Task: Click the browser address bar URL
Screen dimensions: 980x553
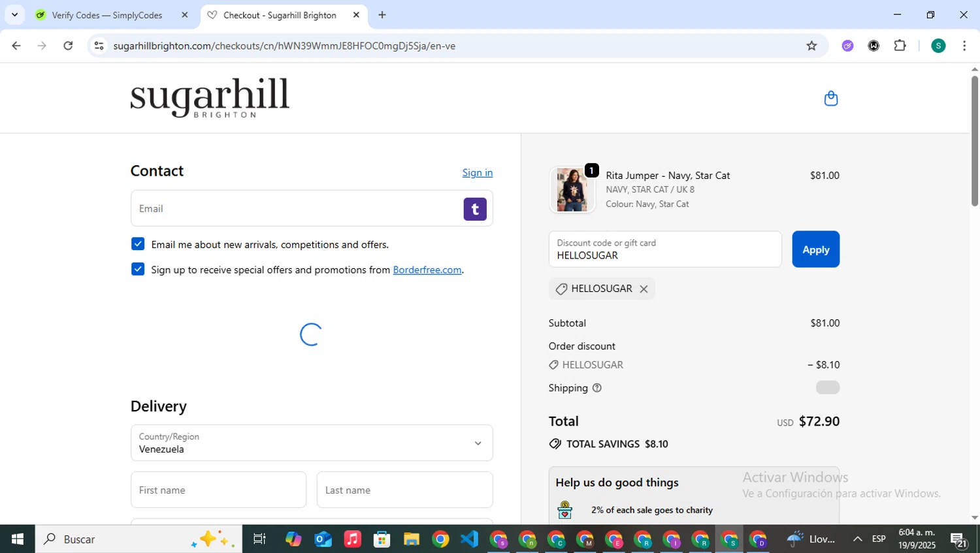Action: (284, 46)
